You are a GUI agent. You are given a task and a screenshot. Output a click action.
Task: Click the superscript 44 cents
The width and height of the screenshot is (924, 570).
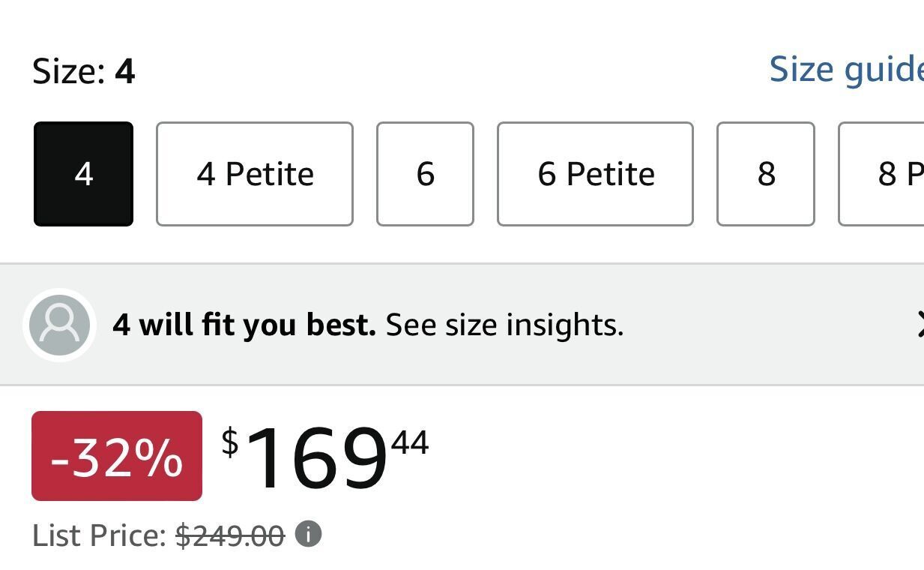(x=410, y=442)
